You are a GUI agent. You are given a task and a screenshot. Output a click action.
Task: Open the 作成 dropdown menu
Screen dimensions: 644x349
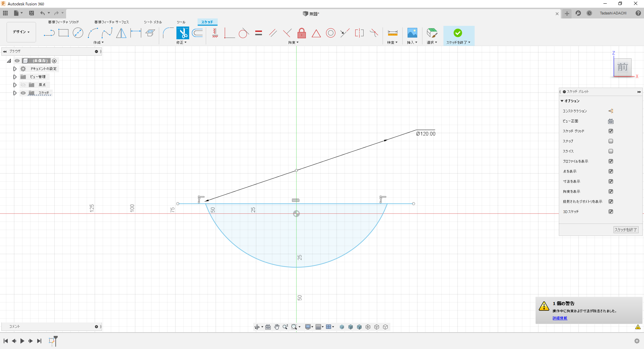pyautogui.click(x=99, y=43)
